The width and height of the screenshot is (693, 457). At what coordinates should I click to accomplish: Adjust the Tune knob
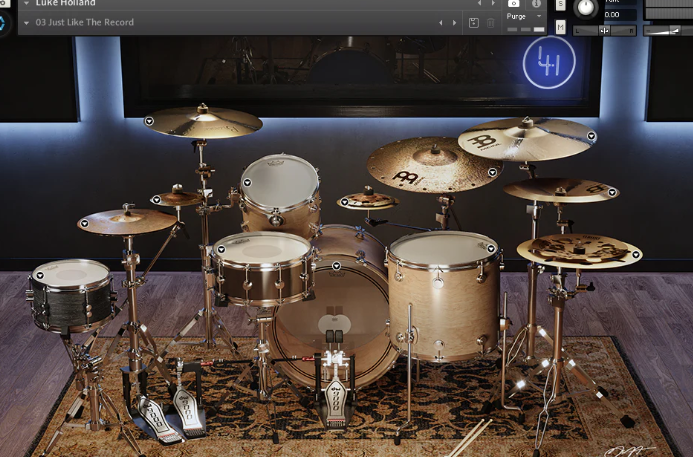(x=586, y=8)
